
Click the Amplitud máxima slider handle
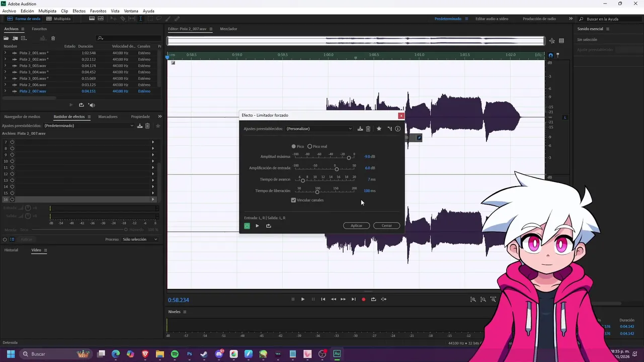click(349, 158)
